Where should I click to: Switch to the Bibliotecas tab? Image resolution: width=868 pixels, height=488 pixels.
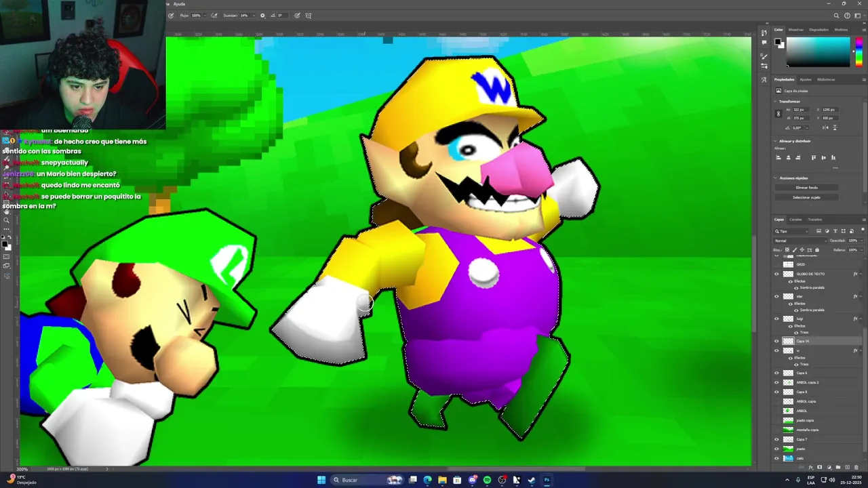coord(826,79)
